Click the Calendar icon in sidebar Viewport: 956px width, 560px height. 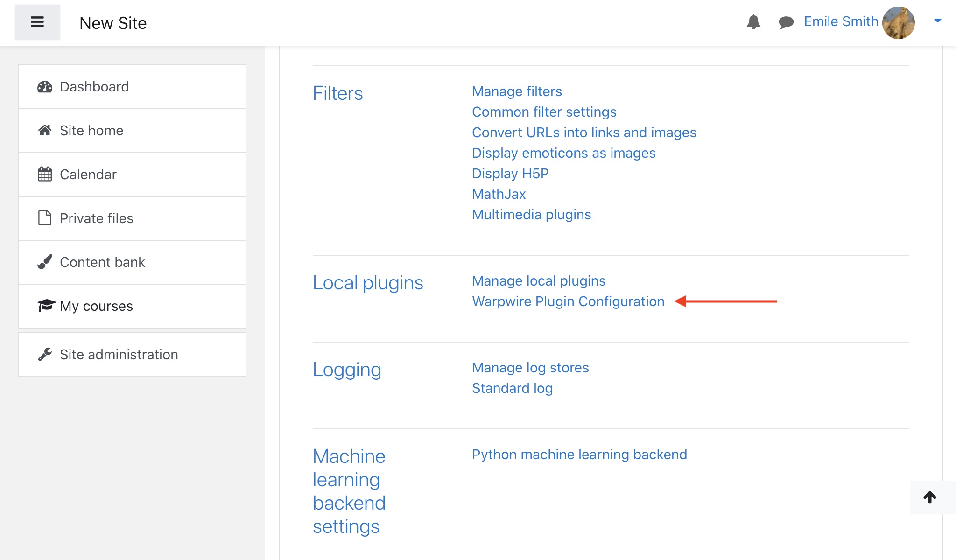(x=45, y=175)
